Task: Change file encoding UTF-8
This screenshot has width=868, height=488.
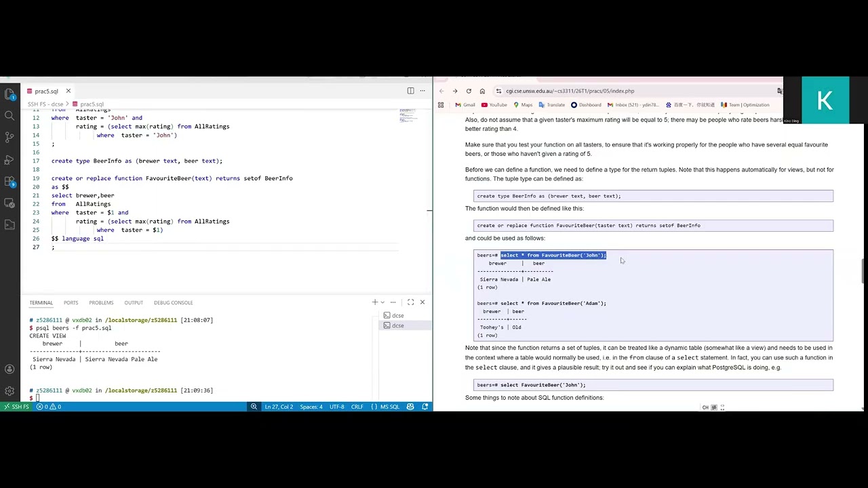Action: click(x=336, y=407)
